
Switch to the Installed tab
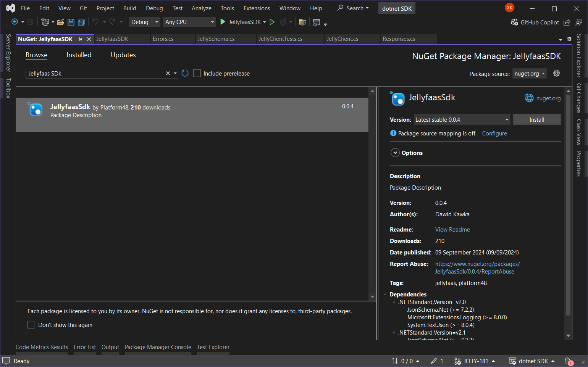(x=79, y=55)
